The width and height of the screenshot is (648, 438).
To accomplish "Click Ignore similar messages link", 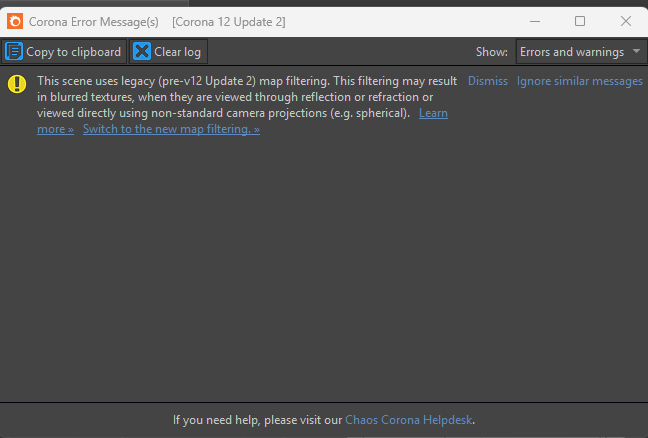I will coord(579,81).
